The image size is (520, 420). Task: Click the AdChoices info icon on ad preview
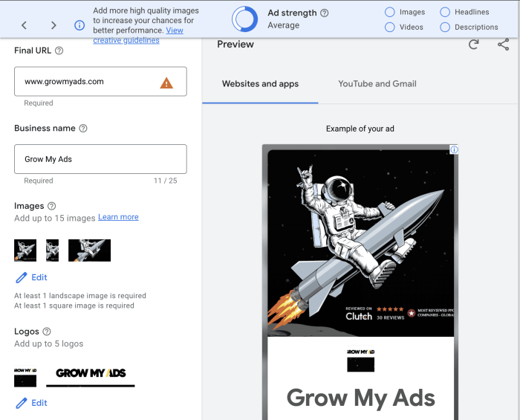(x=454, y=149)
